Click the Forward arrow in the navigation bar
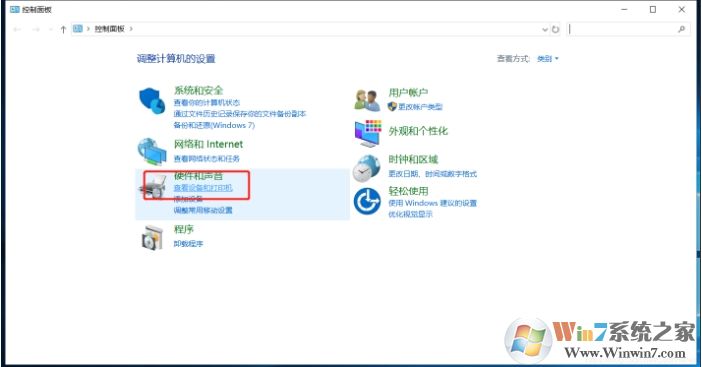Viewport: 702px width, 367px height. [x=36, y=30]
